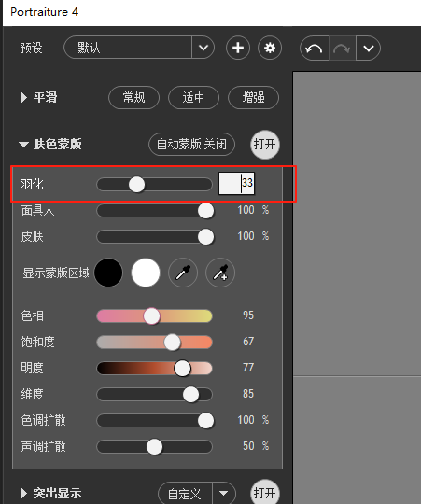Click the 羽化 value input field
Viewport: 421px width, 504px height.
point(236,183)
